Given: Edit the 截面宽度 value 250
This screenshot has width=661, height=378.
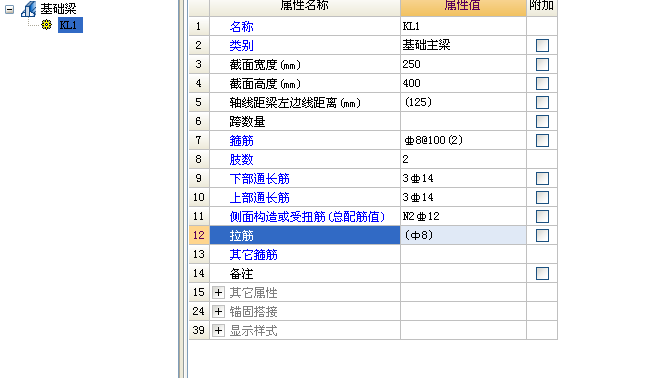Looking at the screenshot, I should tap(463, 64).
